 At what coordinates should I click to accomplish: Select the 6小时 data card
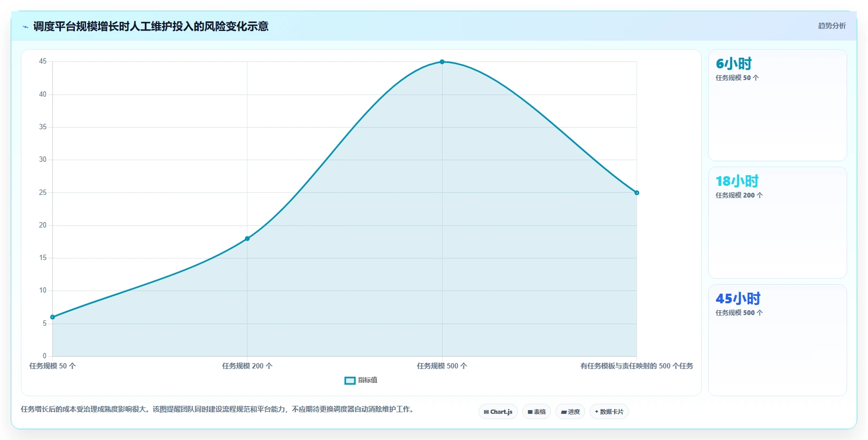(x=778, y=105)
